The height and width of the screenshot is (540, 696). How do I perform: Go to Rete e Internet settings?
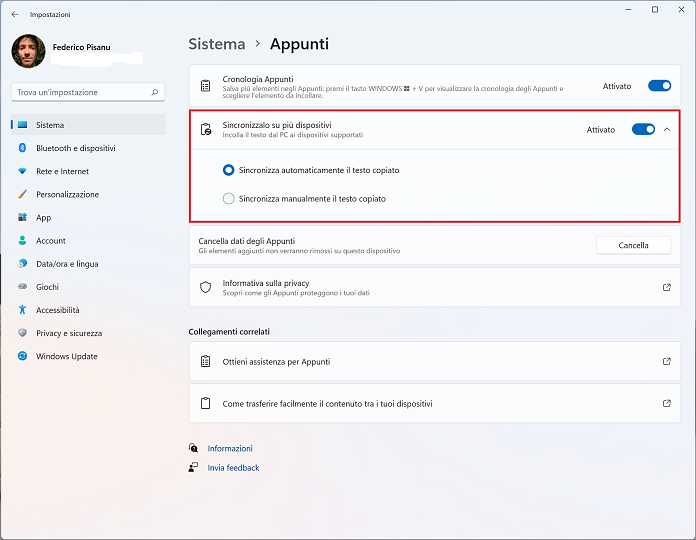coord(62,171)
